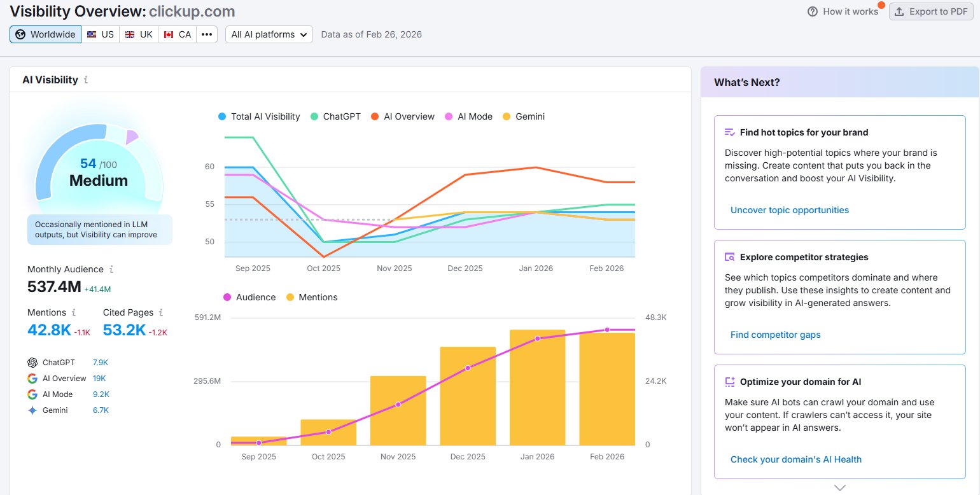Click the Jan 2026 mentions bar

538,387
